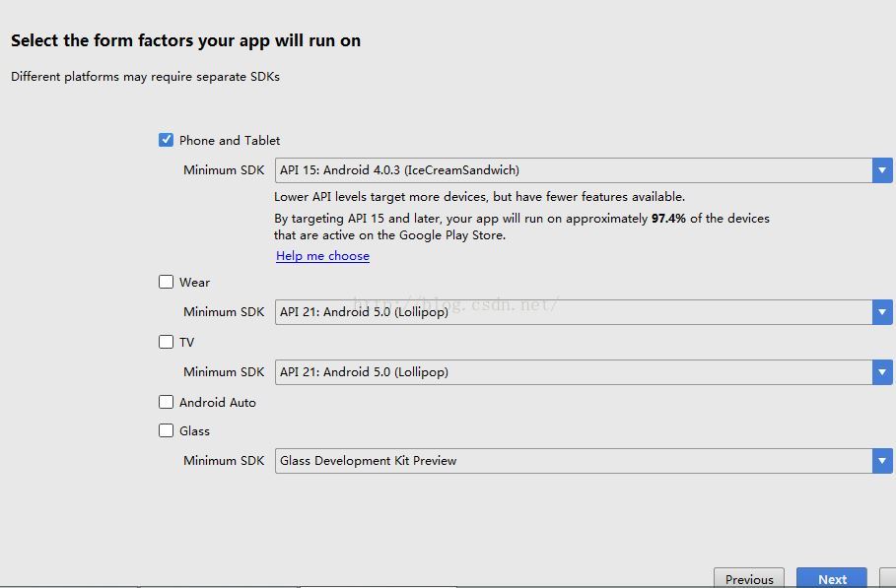The height and width of the screenshot is (588, 896).
Task: Click the Phone and Tablet label
Action: 230,141
